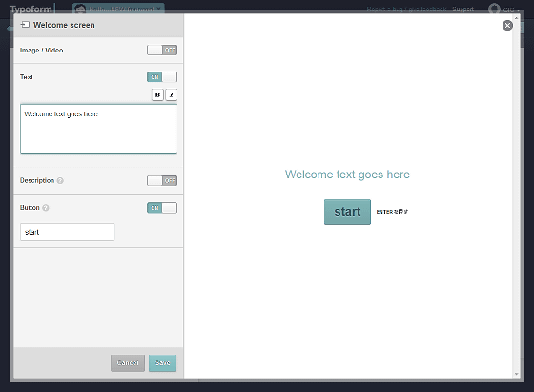Save the welcome screen settings
This screenshot has height=392, width=534.
tap(162, 363)
